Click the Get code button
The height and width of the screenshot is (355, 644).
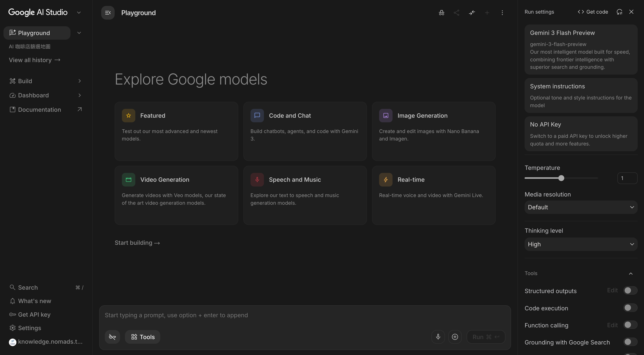tap(593, 12)
